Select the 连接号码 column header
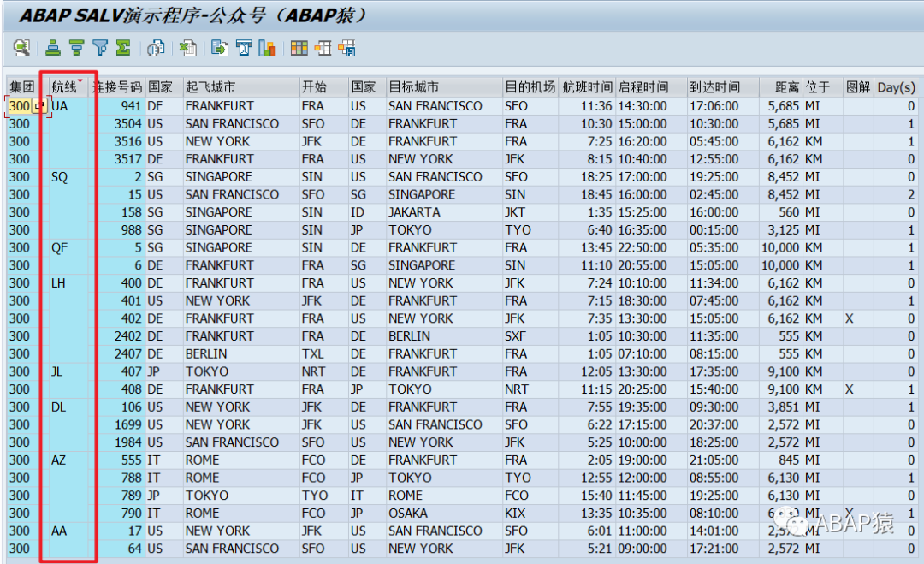The image size is (924, 564). pos(117,87)
